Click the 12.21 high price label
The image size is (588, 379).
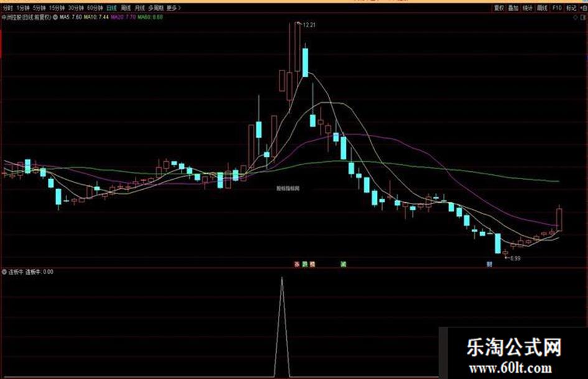(309, 25)
